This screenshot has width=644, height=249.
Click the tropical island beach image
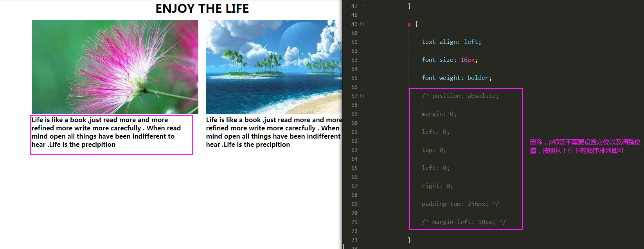pos(274,67)
